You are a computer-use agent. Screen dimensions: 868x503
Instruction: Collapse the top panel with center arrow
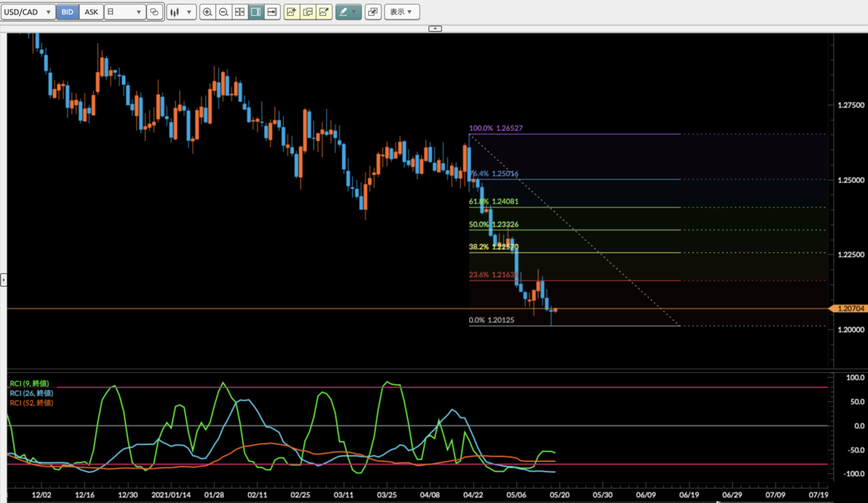coord(435,28)
